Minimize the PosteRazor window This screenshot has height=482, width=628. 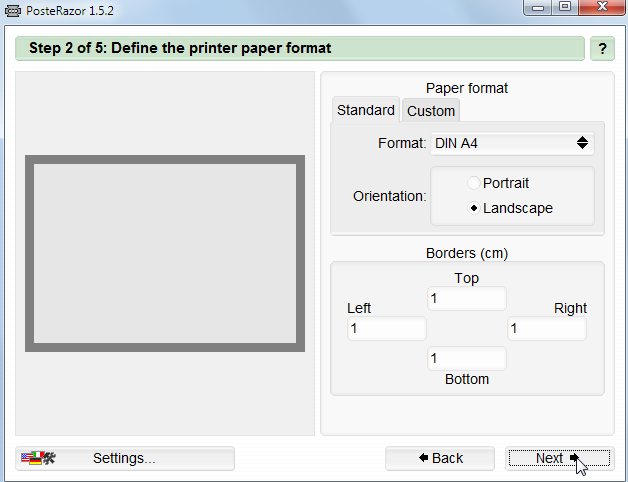[537, 7]
